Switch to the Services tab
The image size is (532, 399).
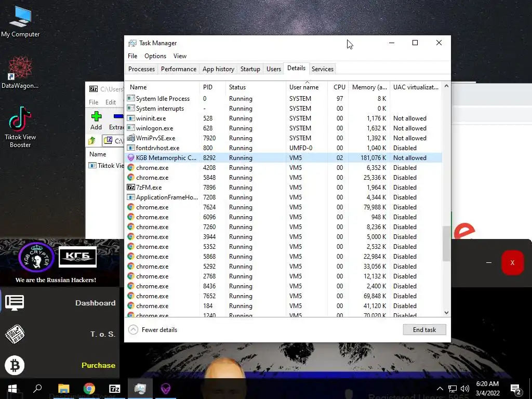[x=322, y=69]
